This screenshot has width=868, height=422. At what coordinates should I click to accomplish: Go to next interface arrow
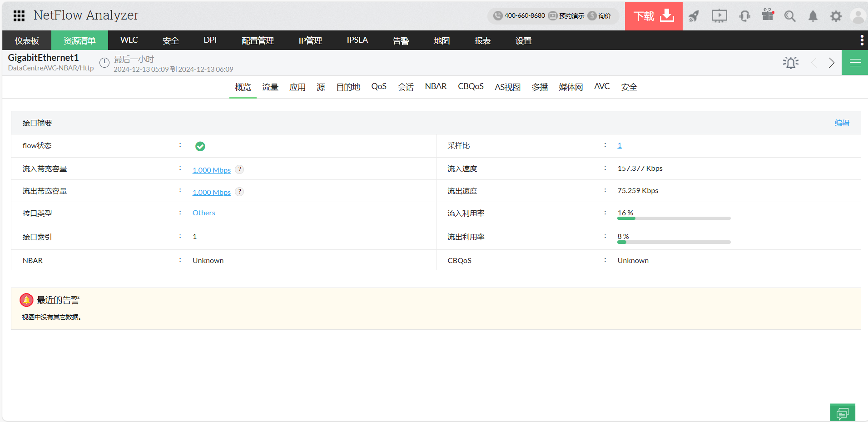(831, 63)
